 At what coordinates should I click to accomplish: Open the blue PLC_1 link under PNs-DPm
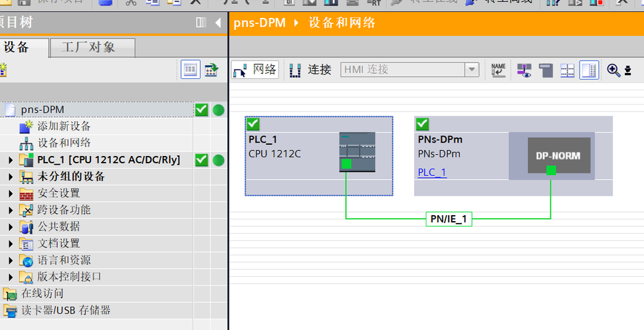pyautogui.click(x=432, y=173)
